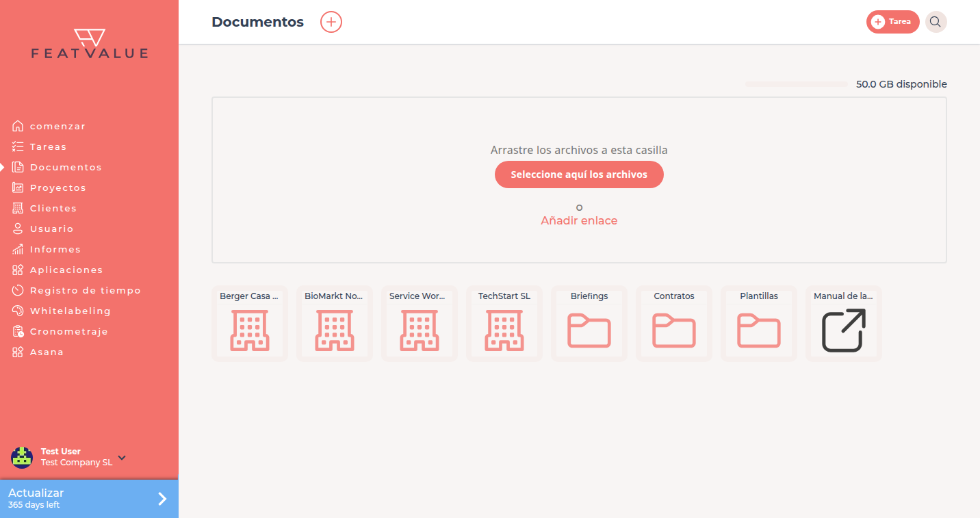This screenshot has width=980, height=518.
Task: Open the Briefings folder
Action: [589, 324]
